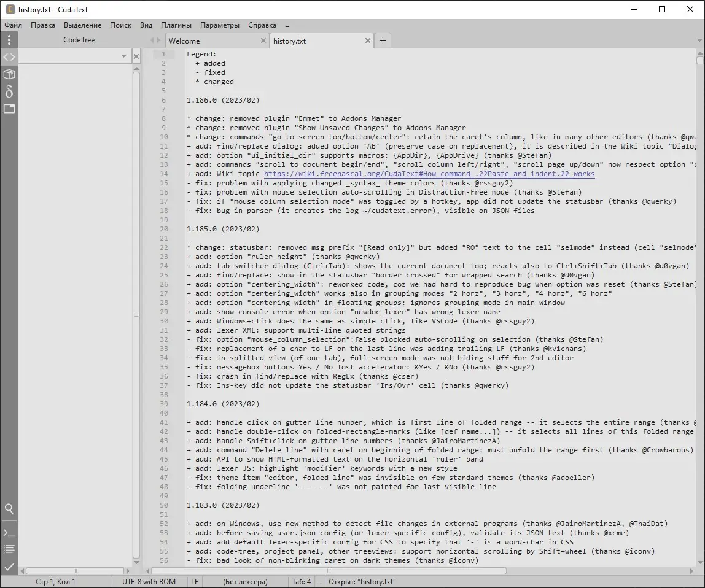The image size is (705, 588).
Task: Open the Правка menu
Action: (x=43, y=25)
